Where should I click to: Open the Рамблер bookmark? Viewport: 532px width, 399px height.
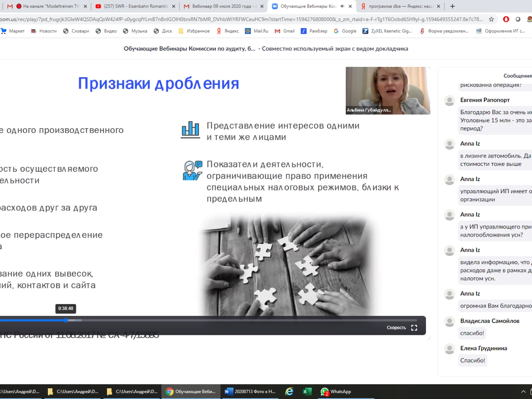pos(314,31)
